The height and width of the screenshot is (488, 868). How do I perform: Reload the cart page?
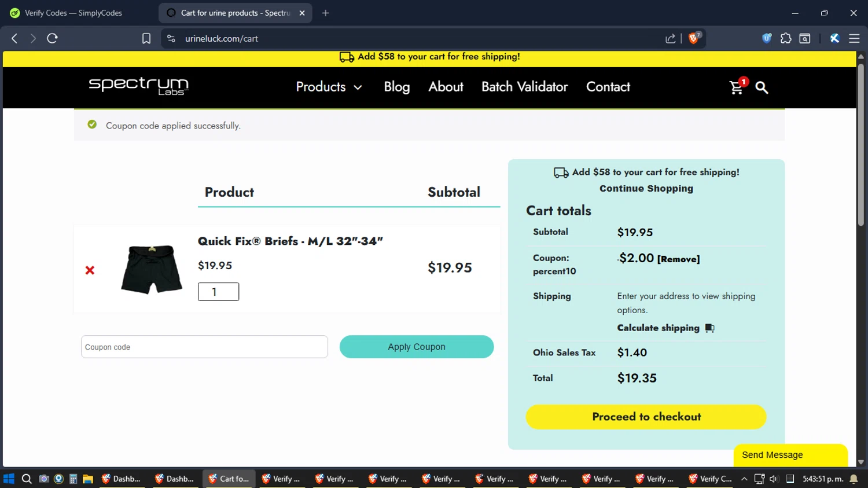pyautogui.click(x=52, y=38)
